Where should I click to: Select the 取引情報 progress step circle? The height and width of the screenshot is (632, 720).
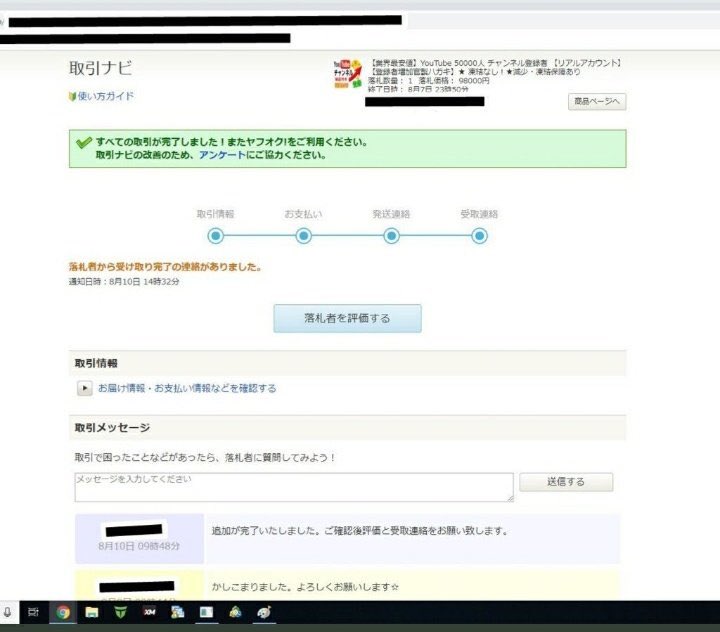click(x=215, y=236)
